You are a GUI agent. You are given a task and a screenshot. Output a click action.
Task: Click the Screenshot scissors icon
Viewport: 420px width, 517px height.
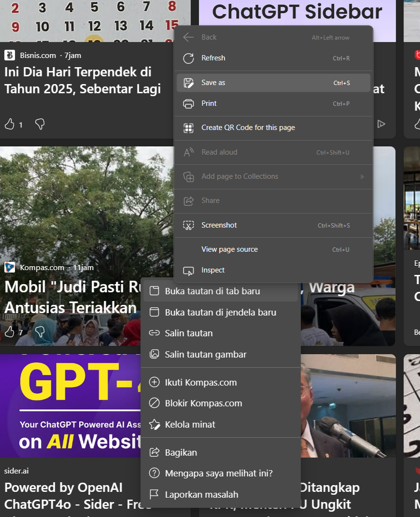coord(188,225)
